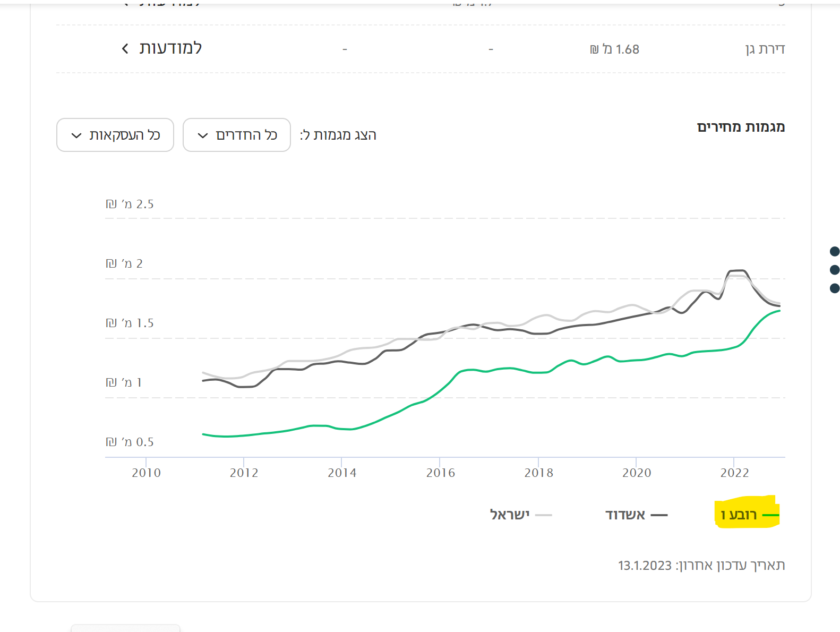Click the 2022 label on the x-axis
Image resolution: width=840 pixels, height=632 pixels.
click(734, 473)
